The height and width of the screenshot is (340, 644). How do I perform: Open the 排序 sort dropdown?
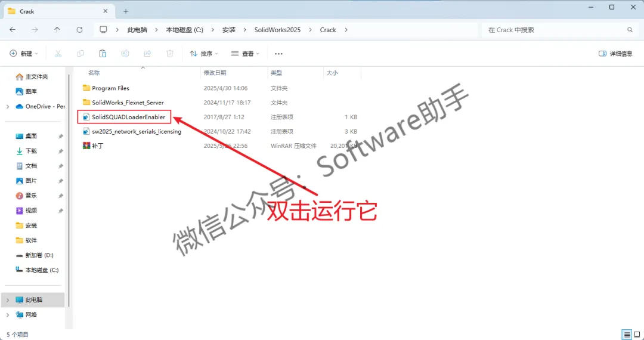coord(204,53)
